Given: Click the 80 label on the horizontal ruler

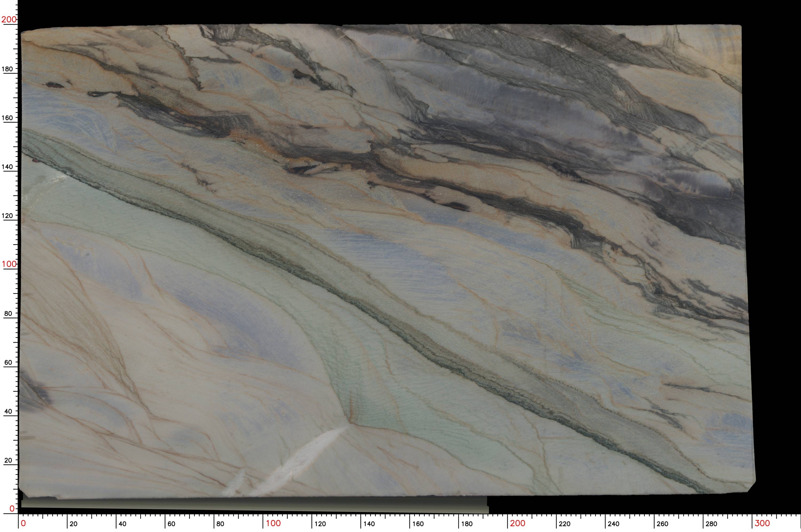Looking at the screenshot, I should pos(220,524).
